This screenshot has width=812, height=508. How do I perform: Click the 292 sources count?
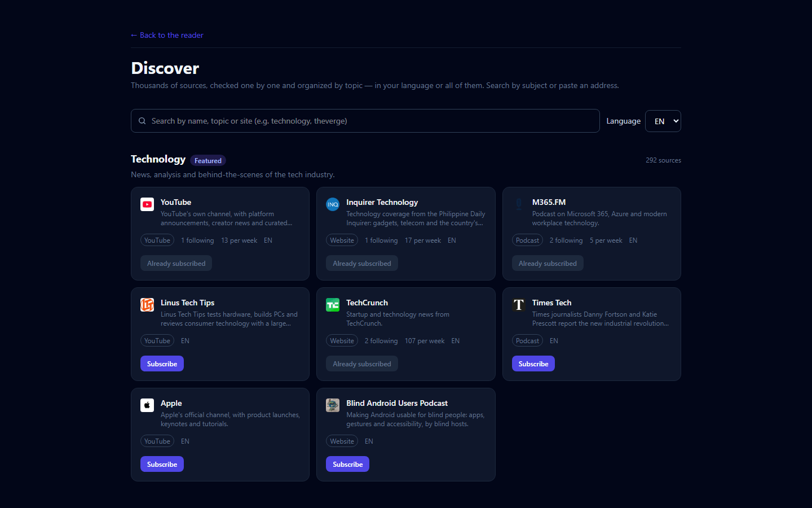[663, 160]
